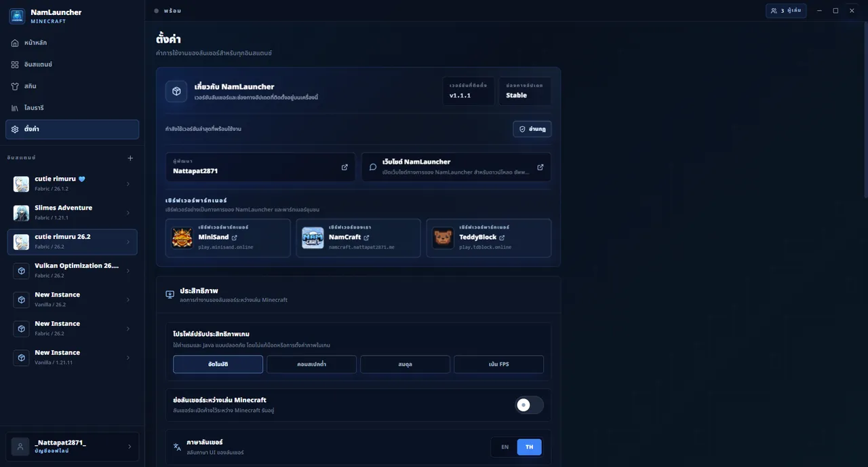
Task: Click the Slimes Adventure instance avatar
Action: [x=21, y=213]
